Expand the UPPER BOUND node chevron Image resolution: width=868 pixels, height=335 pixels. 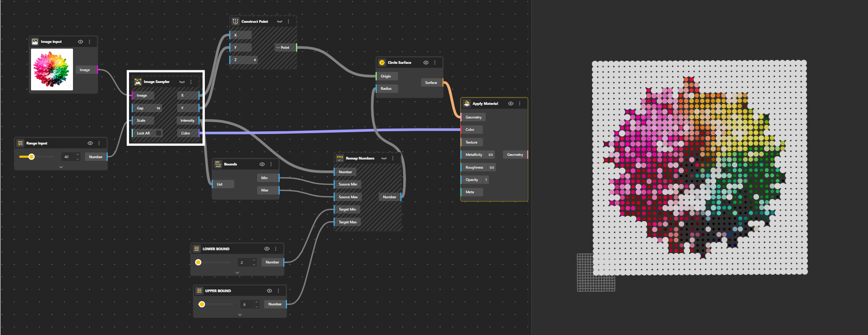tap(240, 314)
